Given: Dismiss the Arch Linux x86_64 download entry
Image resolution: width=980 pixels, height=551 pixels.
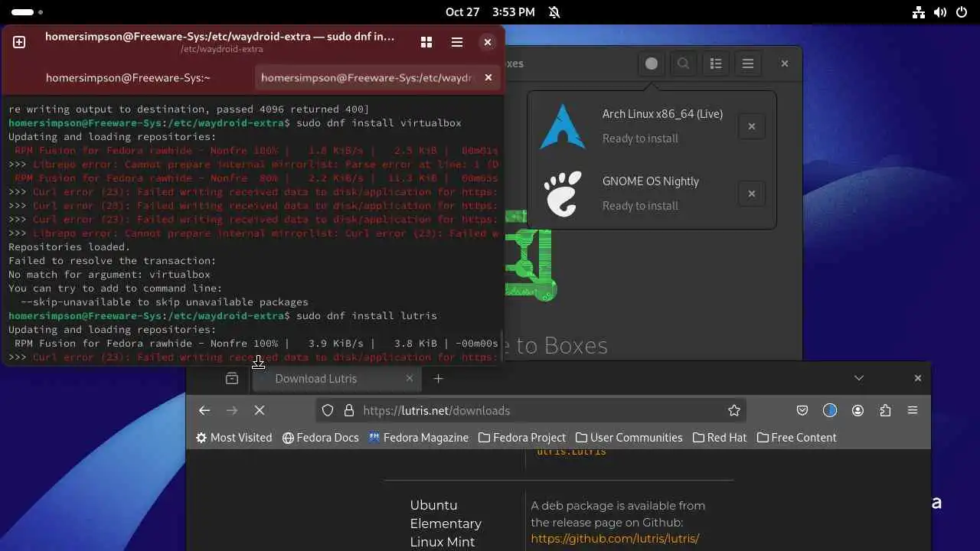Looking at the screenshot, I should 752,126.
